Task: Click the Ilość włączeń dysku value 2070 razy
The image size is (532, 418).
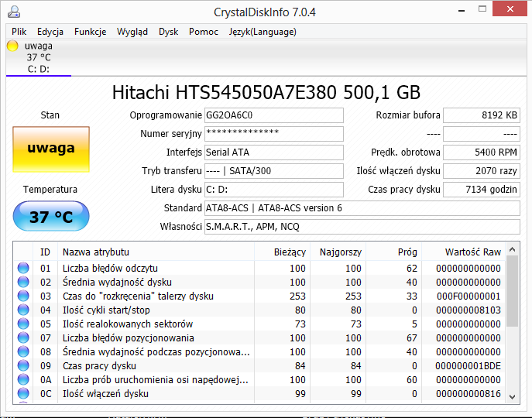Action: coord(482,170)
